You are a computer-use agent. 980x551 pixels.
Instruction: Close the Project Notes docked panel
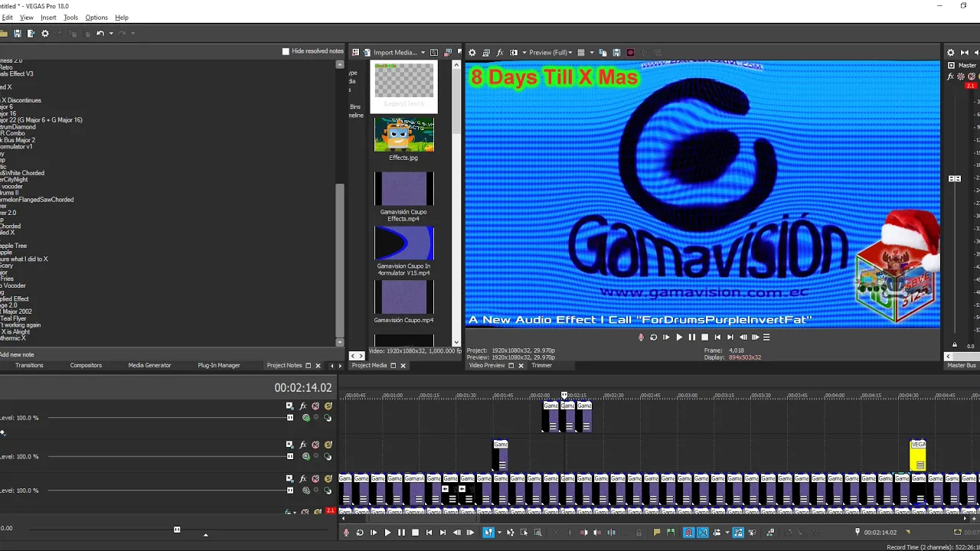pyautogui.click(x=318, y=366)
